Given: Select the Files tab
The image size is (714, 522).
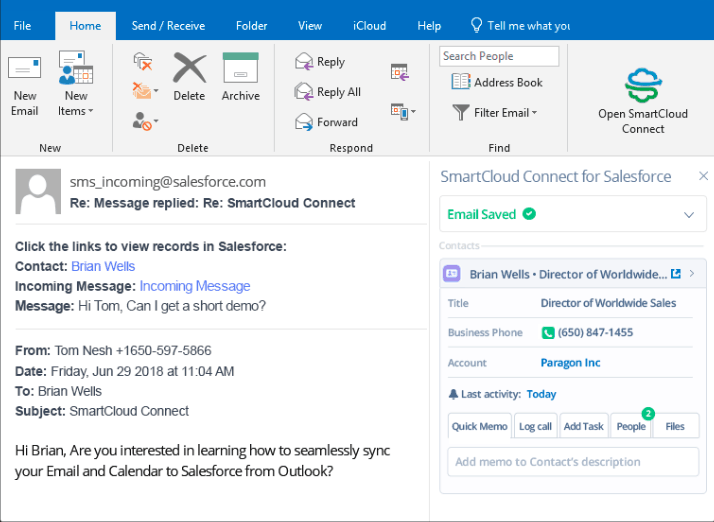Looking at the screenshot, I should pyautogui.click(x=675, y=426).
